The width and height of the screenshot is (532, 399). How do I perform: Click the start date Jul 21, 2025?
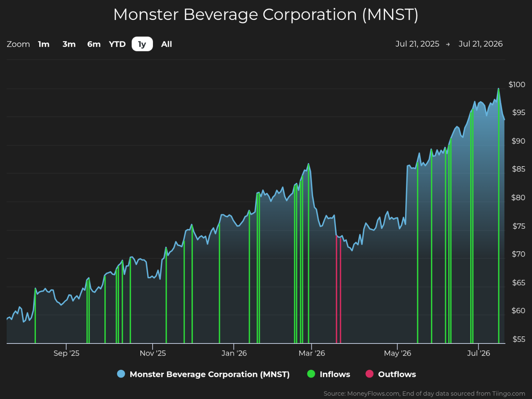click(417, 44)
